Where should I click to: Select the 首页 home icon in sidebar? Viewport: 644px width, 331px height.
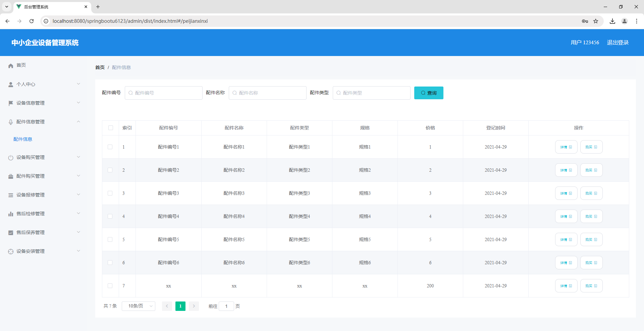[x=11, y=65]
